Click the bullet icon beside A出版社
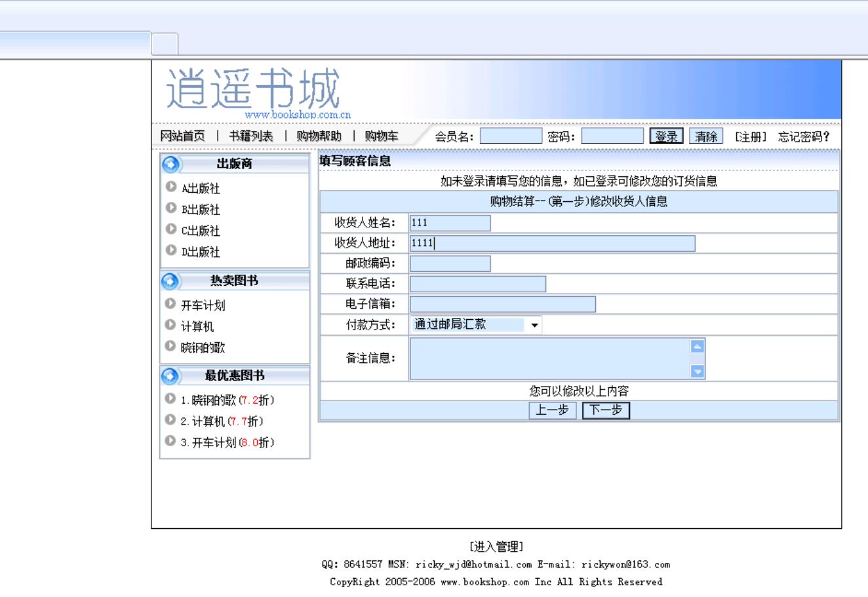Viewport: 868px width, 597px height. tap(171, 187)
